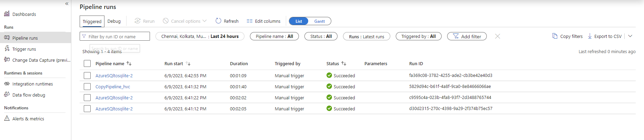The width and height of the screenshot is (644, 140).
Task: Expand the chevron next to Export to CSV
Action: click(630, 36)
